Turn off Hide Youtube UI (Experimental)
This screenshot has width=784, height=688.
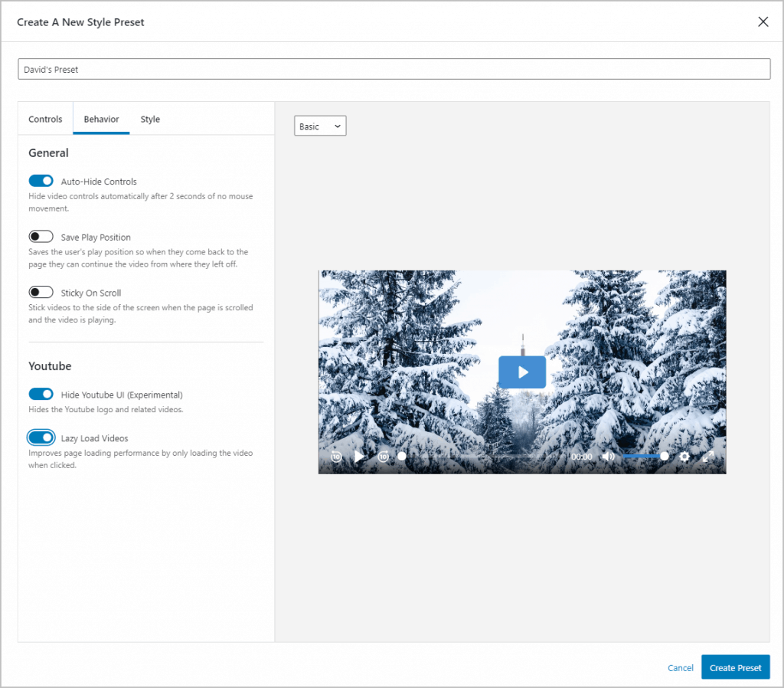coord(41,393)
